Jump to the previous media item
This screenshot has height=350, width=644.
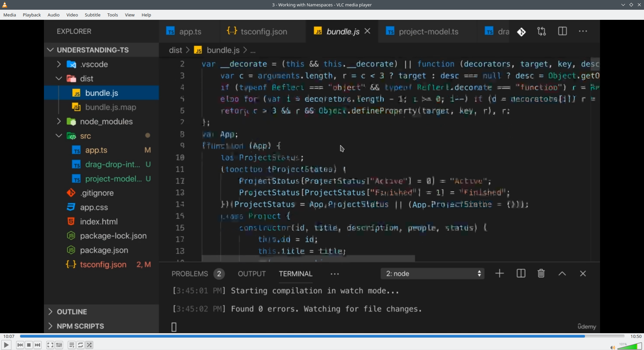pyautogui.click(x=20, y=345)
